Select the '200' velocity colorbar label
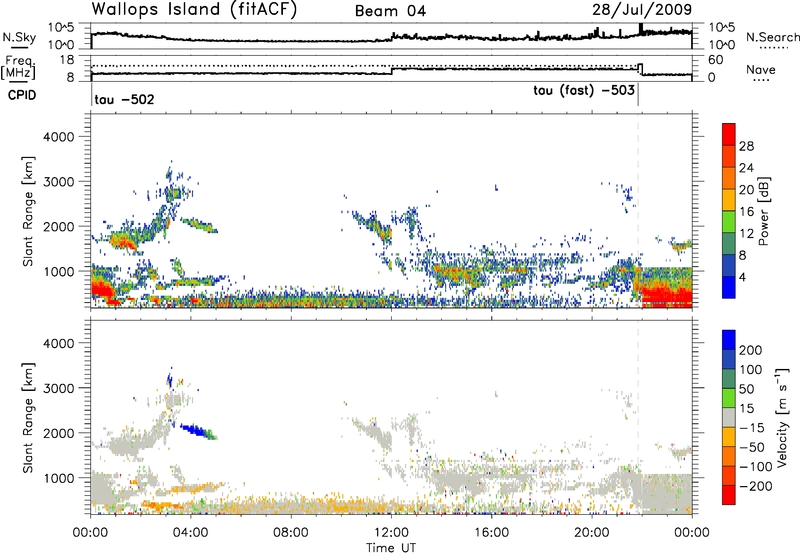Screen dimensions: 800x554 751,350
